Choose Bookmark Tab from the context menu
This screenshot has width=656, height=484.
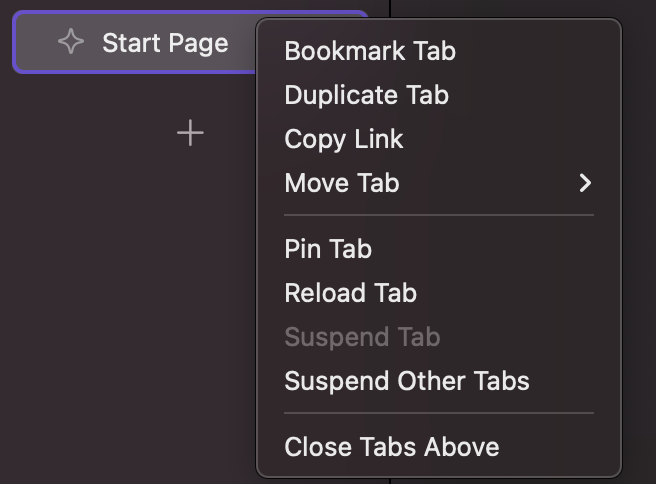(370, 51)
